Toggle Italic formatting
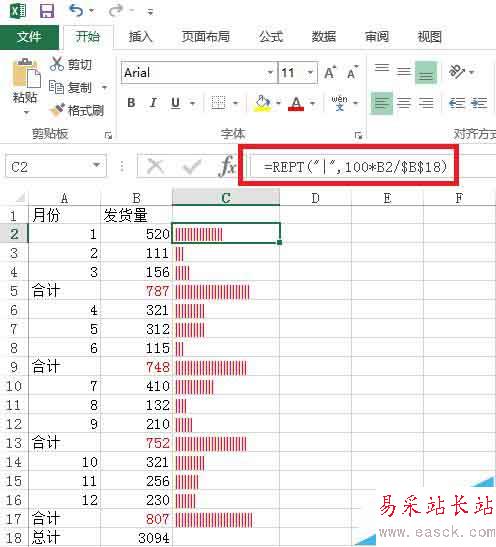This screenshot has width=496, height=547. [153, 103]
